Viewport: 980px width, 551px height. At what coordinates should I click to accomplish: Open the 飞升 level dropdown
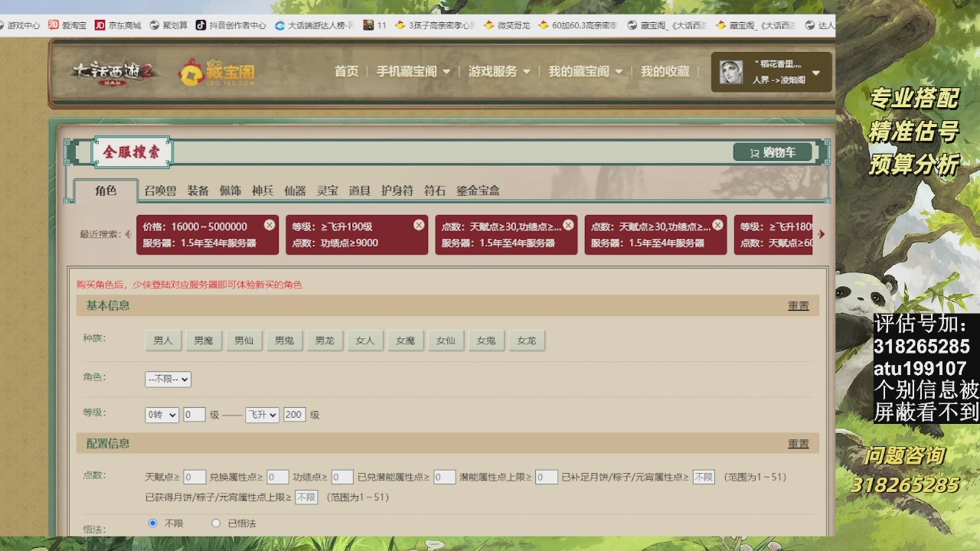click(262, 415)
